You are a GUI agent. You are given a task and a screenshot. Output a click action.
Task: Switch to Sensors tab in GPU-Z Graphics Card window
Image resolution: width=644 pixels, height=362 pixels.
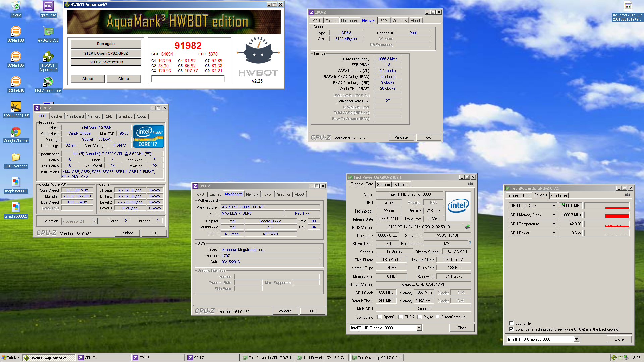click(x=383, y=185)
